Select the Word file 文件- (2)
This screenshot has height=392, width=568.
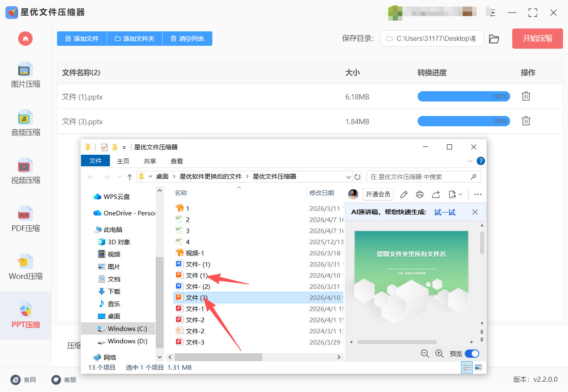tap(193, 287)
